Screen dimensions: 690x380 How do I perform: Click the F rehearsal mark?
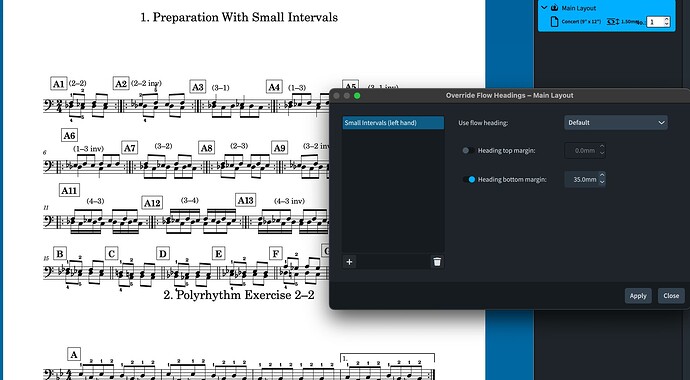[x=275, y=254]
